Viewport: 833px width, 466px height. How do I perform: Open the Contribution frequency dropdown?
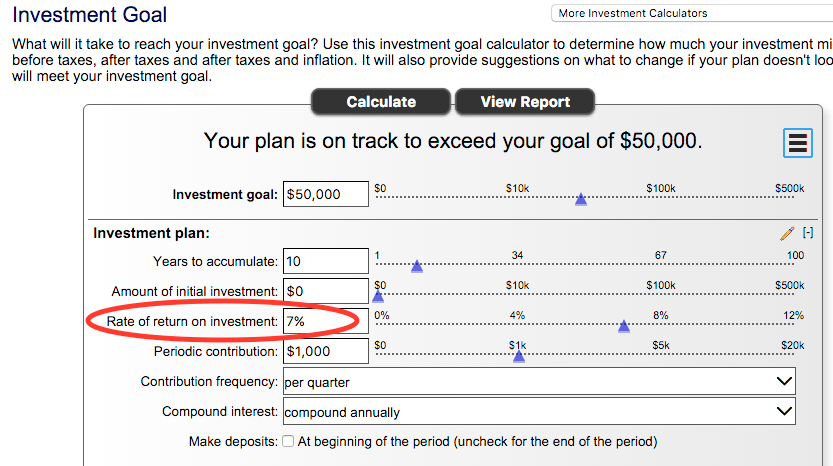coord(538,382)
